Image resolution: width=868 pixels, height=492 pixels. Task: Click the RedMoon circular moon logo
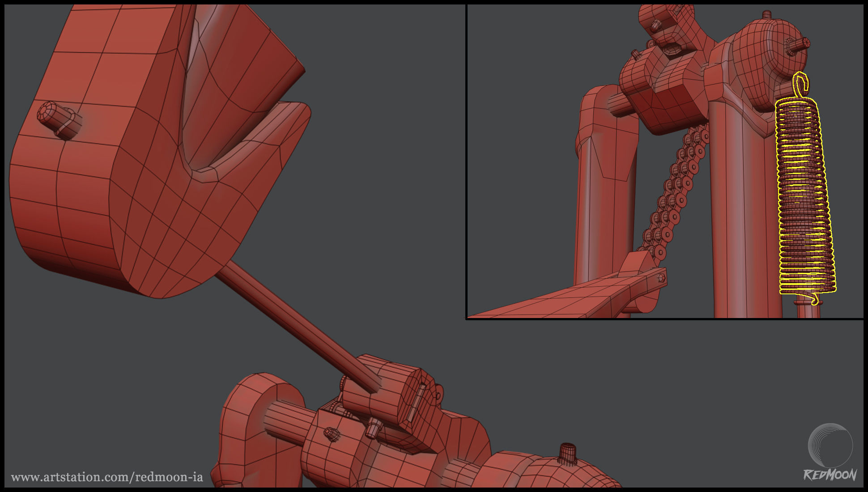830,445
